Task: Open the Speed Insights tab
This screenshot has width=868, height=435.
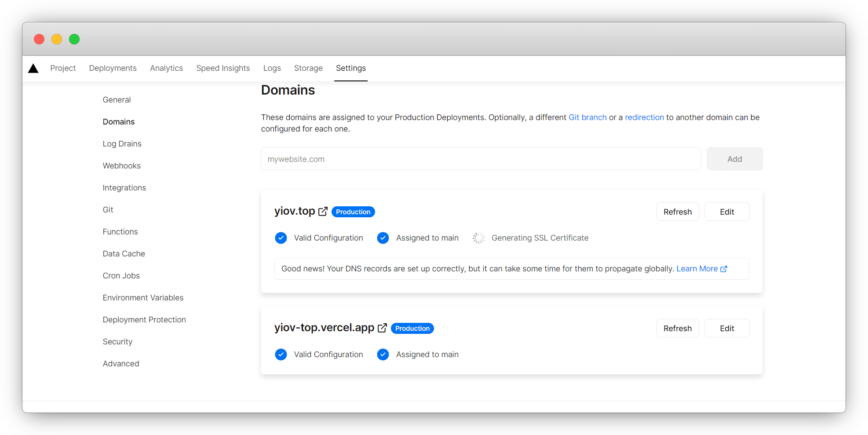Action: click(x=223, y=68)
